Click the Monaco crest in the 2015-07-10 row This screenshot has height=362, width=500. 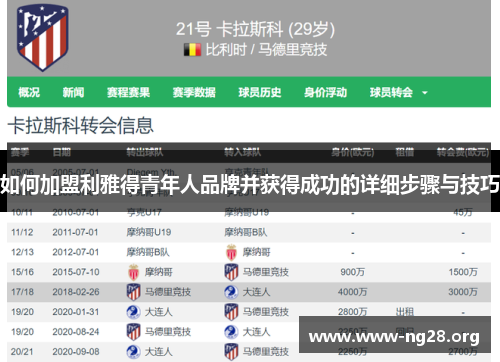coord(133,272)
